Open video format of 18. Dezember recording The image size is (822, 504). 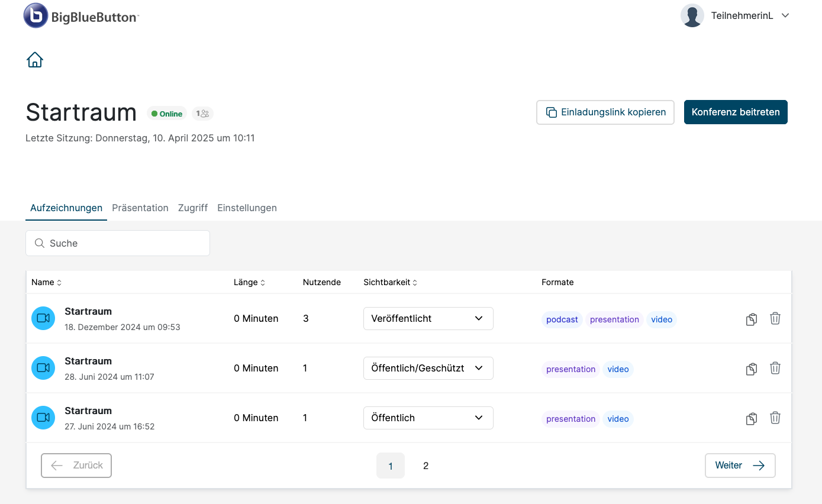click(x=662, y=319)
